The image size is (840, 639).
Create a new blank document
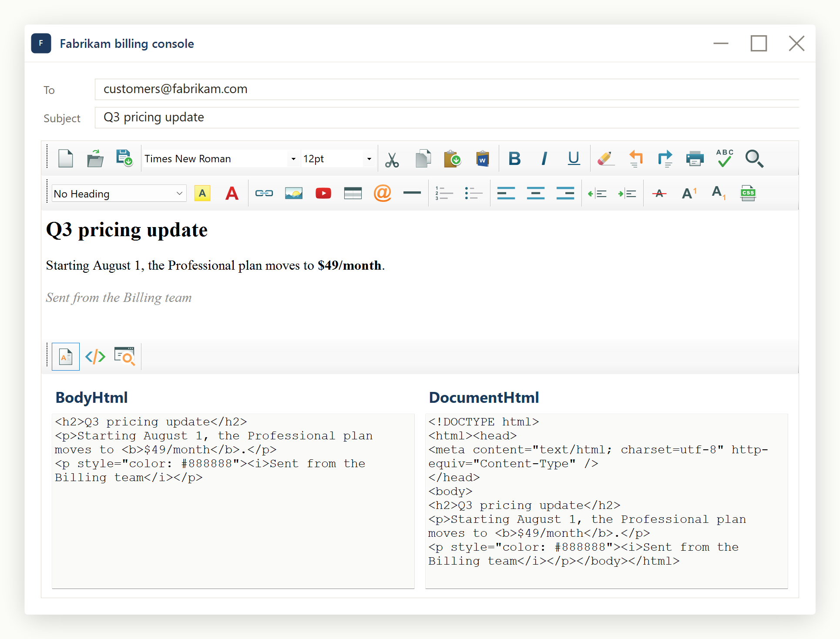click(x=66, y=159)
